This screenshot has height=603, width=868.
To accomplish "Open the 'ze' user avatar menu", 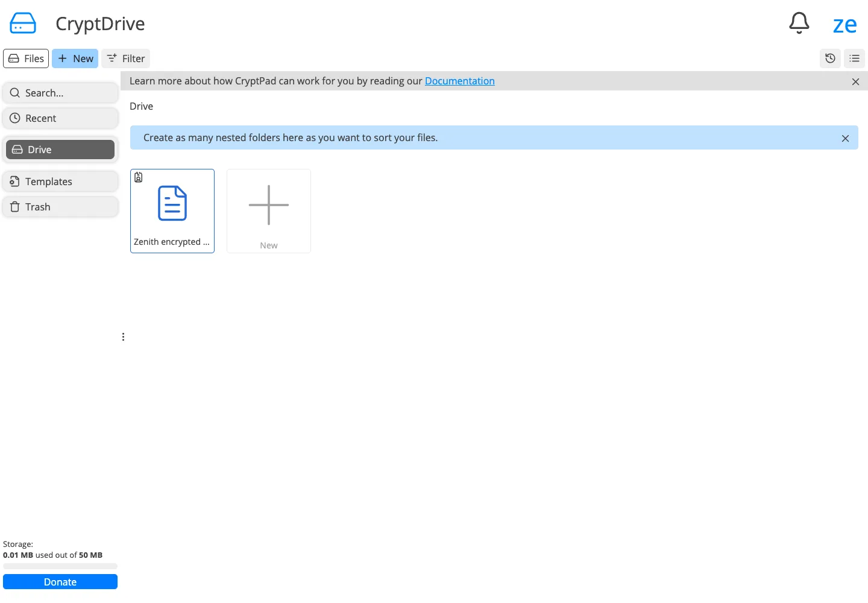I will pyautogui.click(x=844, y=25).
